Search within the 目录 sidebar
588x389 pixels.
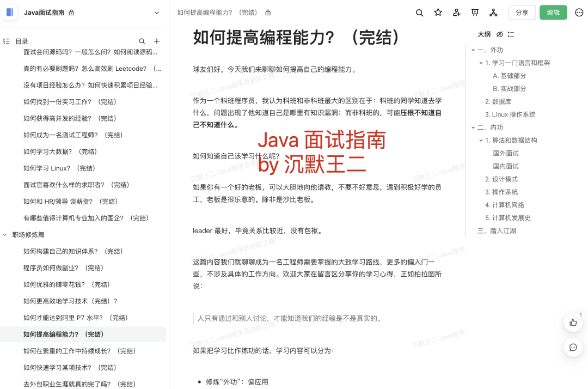tap(142, 41)
